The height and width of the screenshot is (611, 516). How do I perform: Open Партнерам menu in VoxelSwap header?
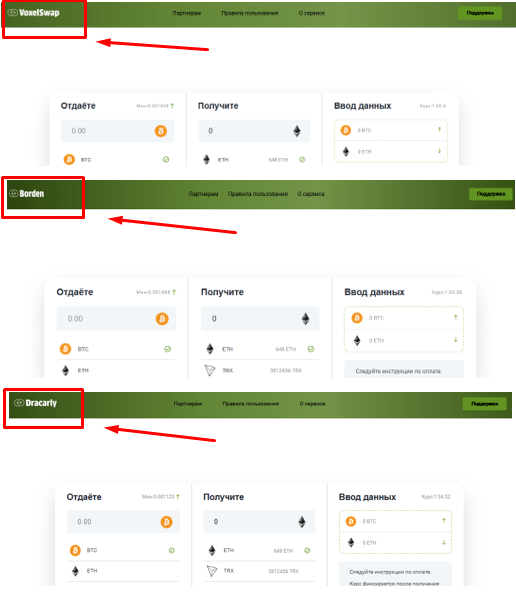[x=187, y=13]
